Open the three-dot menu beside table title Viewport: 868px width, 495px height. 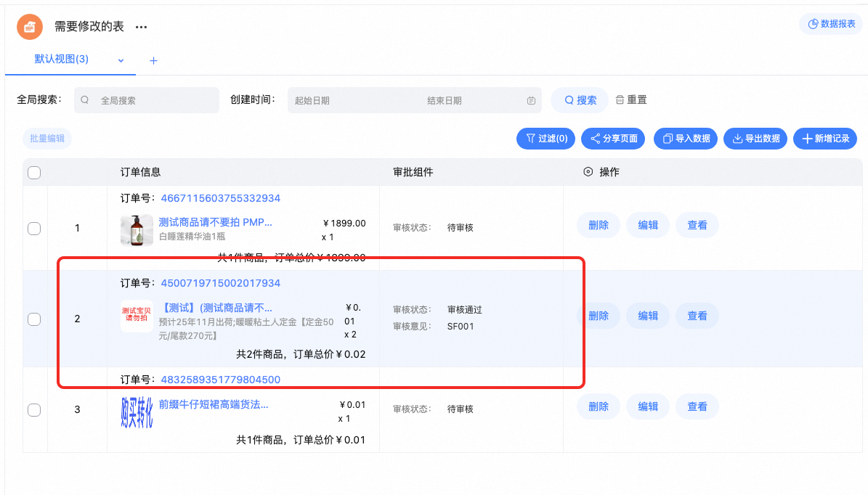point(141,27)
